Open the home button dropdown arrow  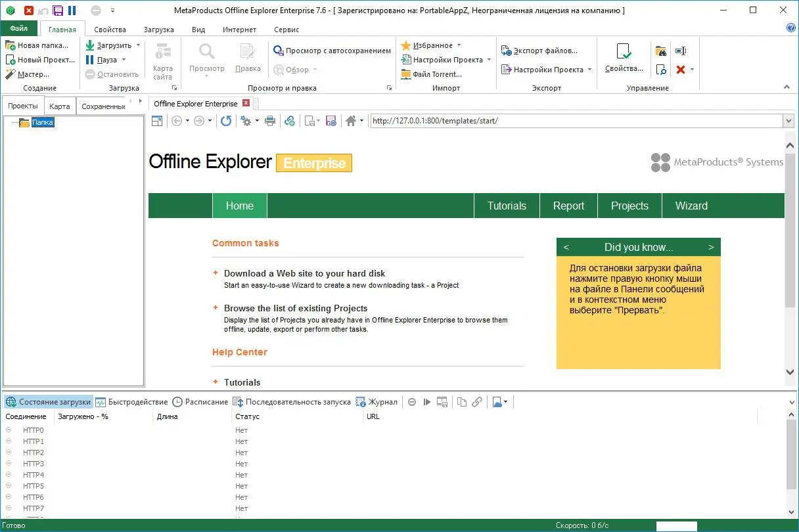coord(361,121)
